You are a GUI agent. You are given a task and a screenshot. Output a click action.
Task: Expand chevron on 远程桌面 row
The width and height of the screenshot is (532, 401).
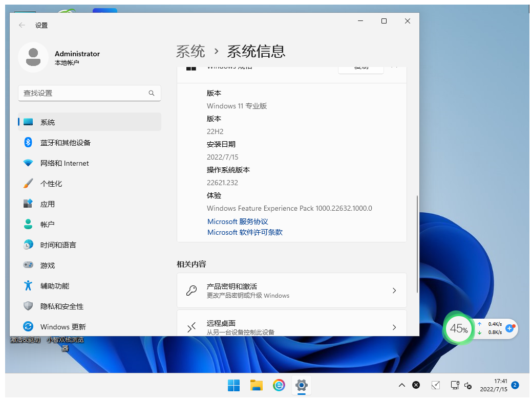(394, 327)
